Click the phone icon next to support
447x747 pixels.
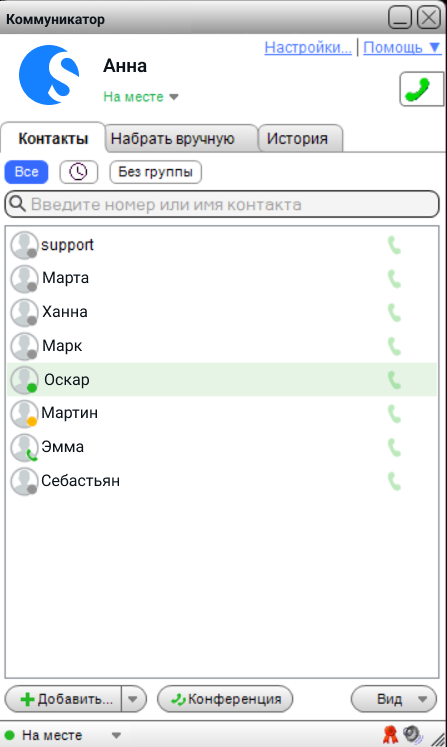click(x=395, y=245)
